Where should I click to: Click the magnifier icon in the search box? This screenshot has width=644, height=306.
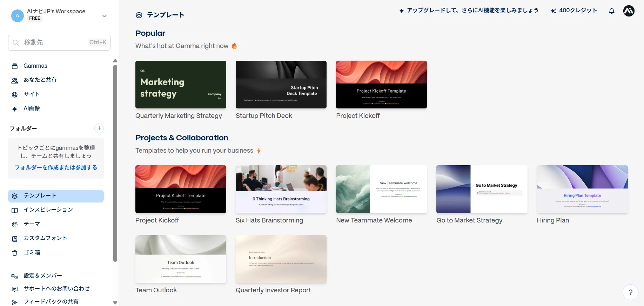[15, 42]
